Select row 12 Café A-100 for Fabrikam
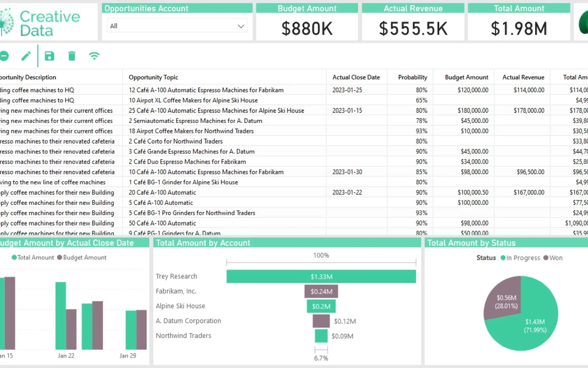Image resolution: width=588 pixels, height=368 pixels. pyautogui.click(x=294, y=90)
